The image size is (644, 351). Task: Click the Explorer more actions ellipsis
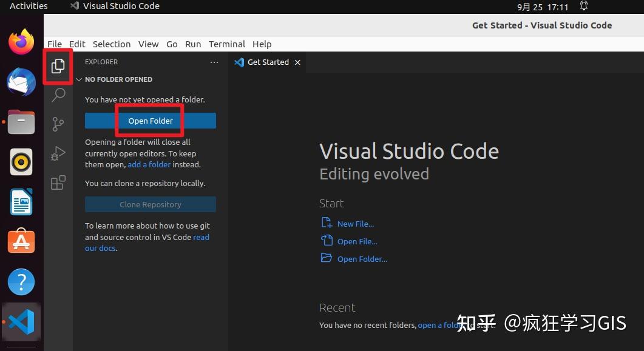click(x=214, y=62)
